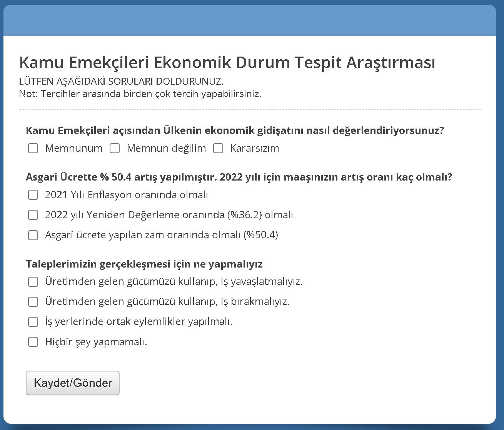This screenshot has width=504, height=430.
Task: Click label text 'İş yerlerinde ortak eylemlikler yapılmalı.'
Action: click(x=139, y=321)
